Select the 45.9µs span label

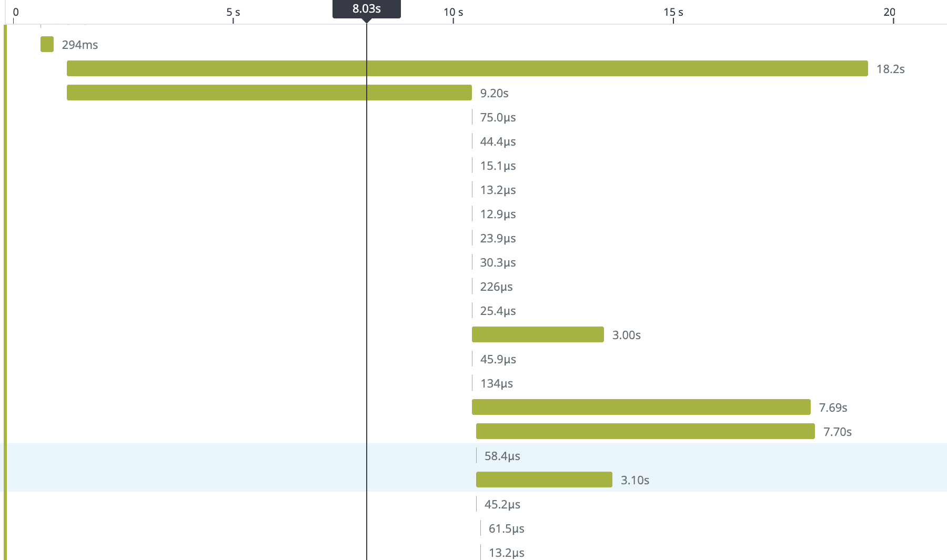498,359
